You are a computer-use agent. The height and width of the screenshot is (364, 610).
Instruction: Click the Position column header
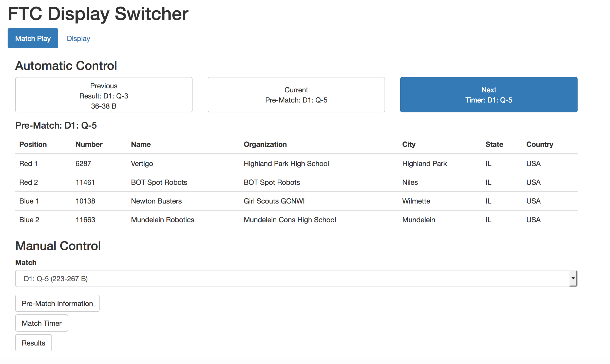click(33, 144)
